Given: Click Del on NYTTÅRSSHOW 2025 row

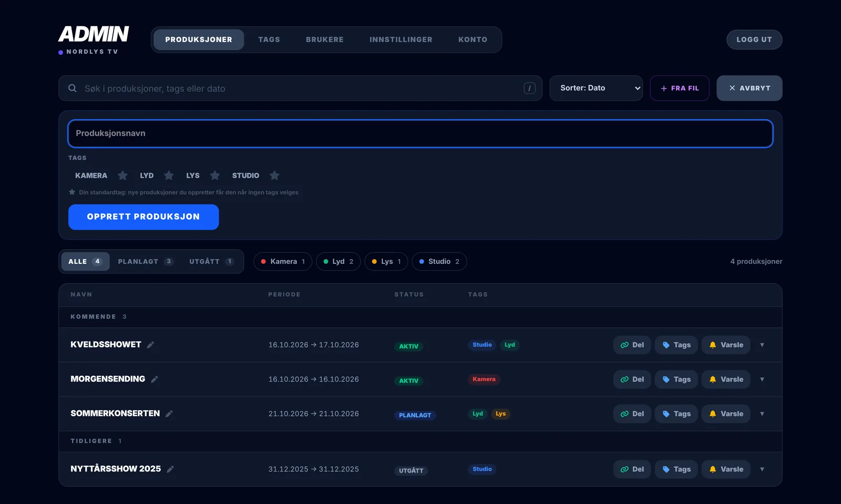Looking at the screenshot, I should pyautogui.click(x=632, y=469).
